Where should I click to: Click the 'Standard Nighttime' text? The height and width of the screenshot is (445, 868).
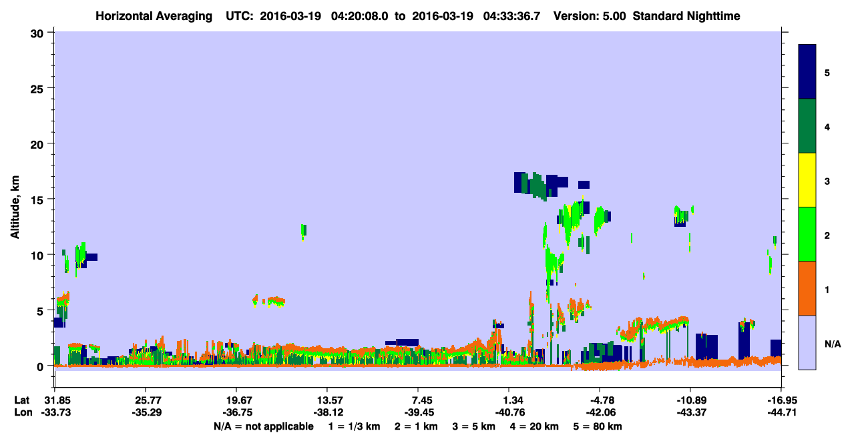click(x=686, y=15)
